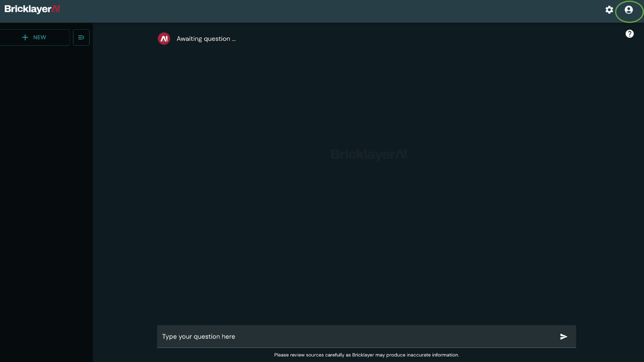644x362 pixels.
Task: Click the help question mark icon
Action: click(x=629, y=34)
